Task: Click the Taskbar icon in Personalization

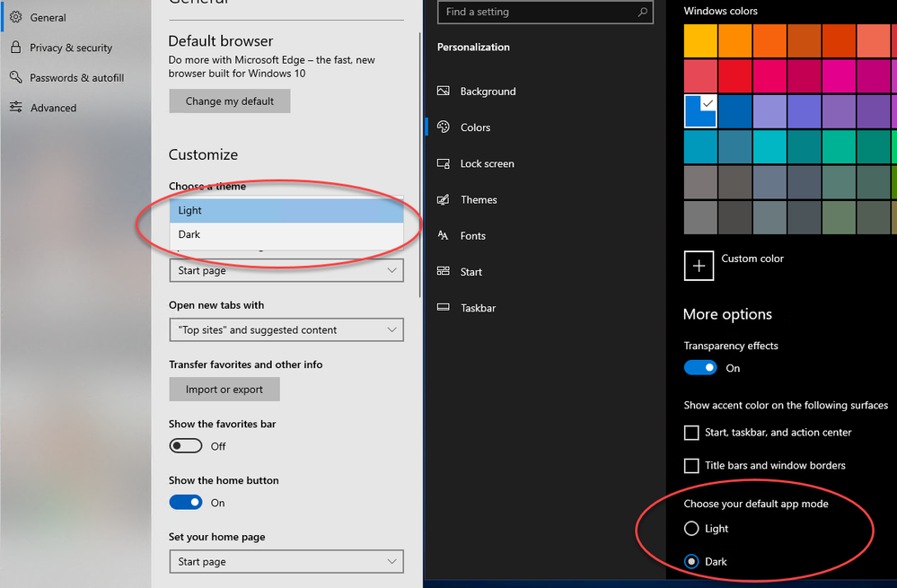Action: pos(444,307)
